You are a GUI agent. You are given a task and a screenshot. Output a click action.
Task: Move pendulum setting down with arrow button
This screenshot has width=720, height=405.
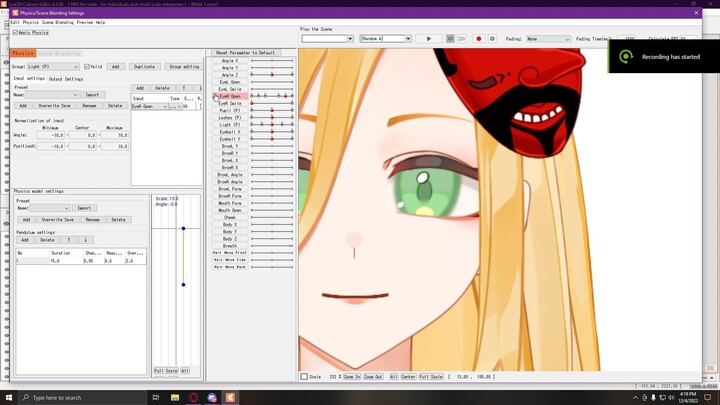86,240
